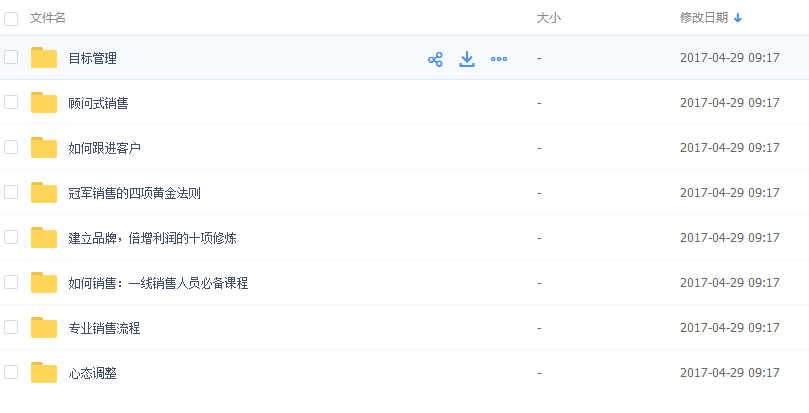Click the 心态调整 folder icon
This screenshot has height=413, width=809.
pyautogui.click(x=44, y=372)
